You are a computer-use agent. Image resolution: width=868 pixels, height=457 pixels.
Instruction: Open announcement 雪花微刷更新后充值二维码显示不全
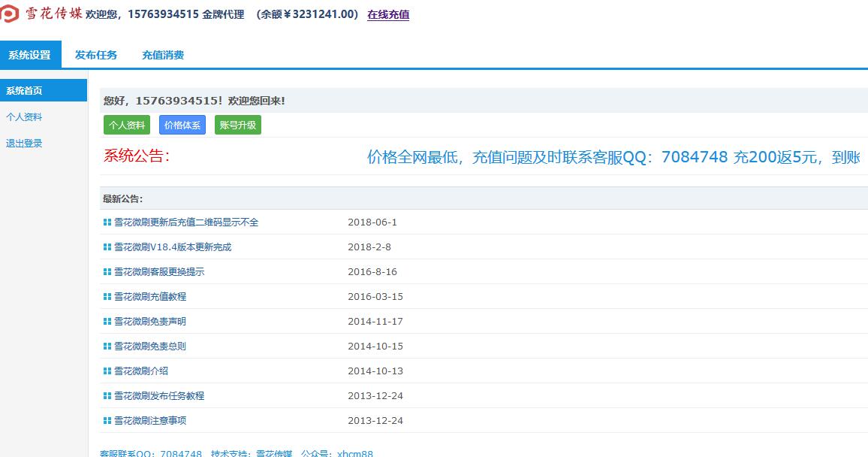tap(186, 222)
